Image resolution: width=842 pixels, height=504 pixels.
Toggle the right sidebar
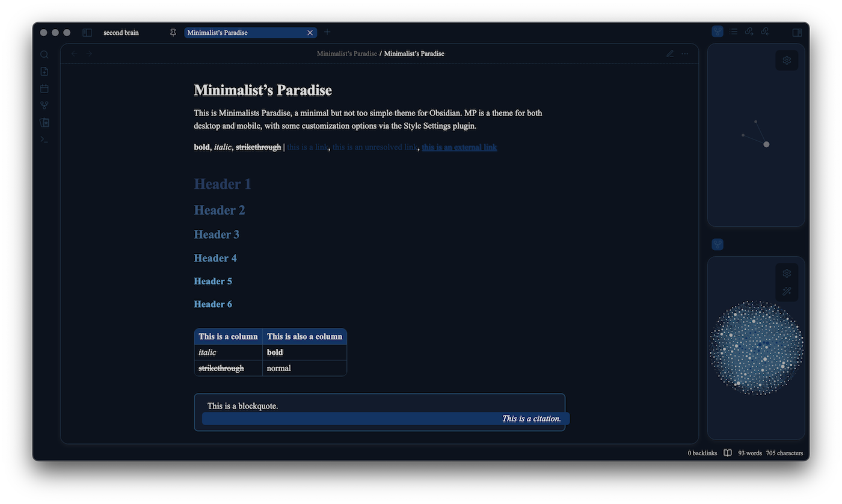click(x=797, y=32)
